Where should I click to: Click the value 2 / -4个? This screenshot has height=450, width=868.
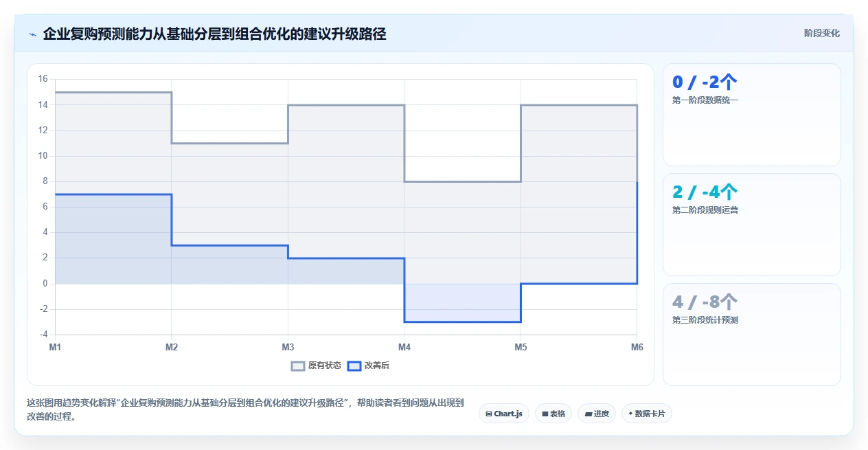click(705, 192)
